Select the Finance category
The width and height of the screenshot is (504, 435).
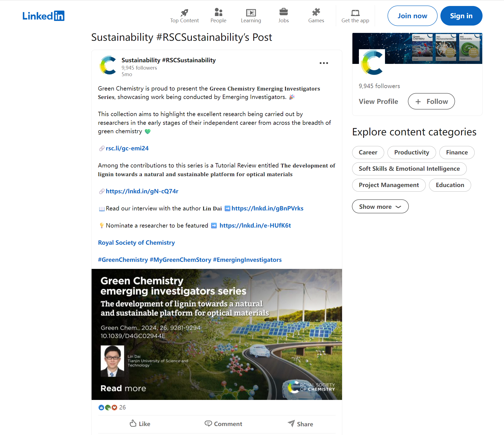tap(457, 152)
